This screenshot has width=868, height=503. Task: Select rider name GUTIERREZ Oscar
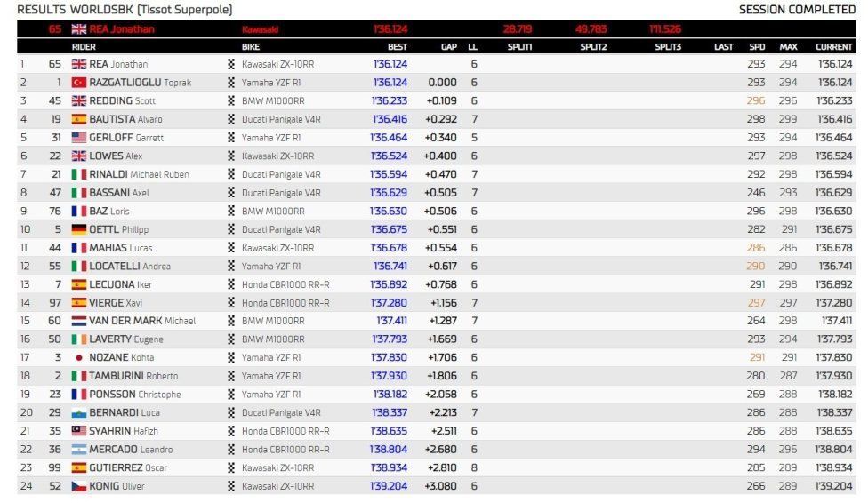pyautogui.click(x=128, y=467)
